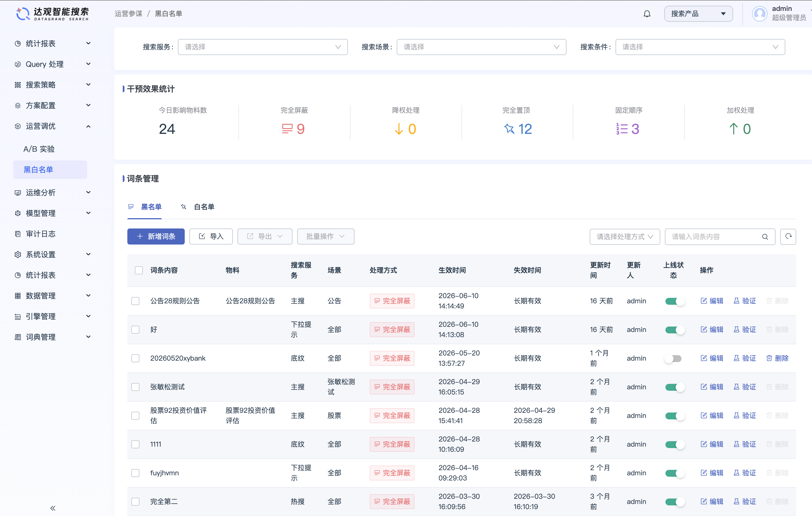
Task: Open the 搜索产品 product selector
Action: click(x=698, y=14)
